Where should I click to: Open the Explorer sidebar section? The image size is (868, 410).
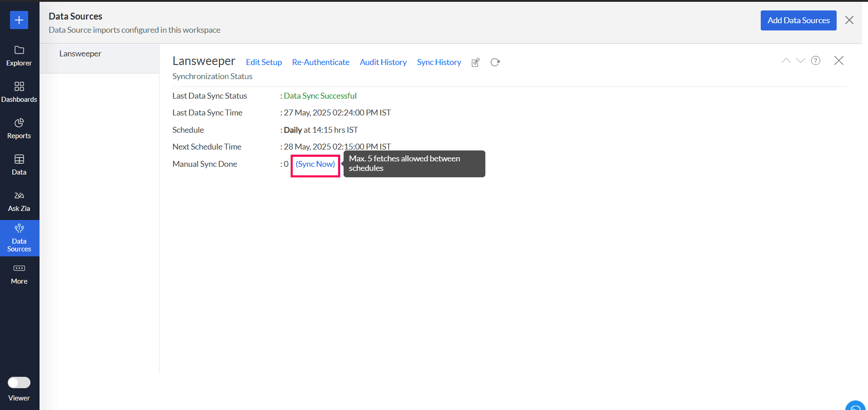[19, 56]
